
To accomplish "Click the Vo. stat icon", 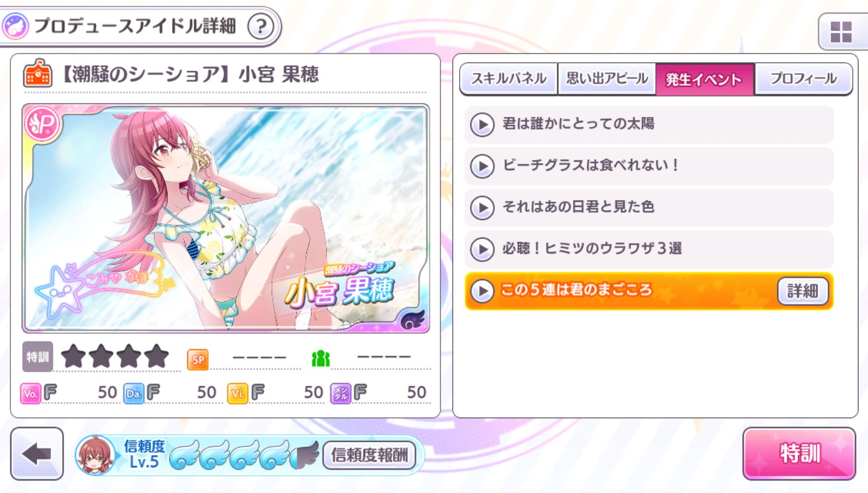I will point(31,393).
